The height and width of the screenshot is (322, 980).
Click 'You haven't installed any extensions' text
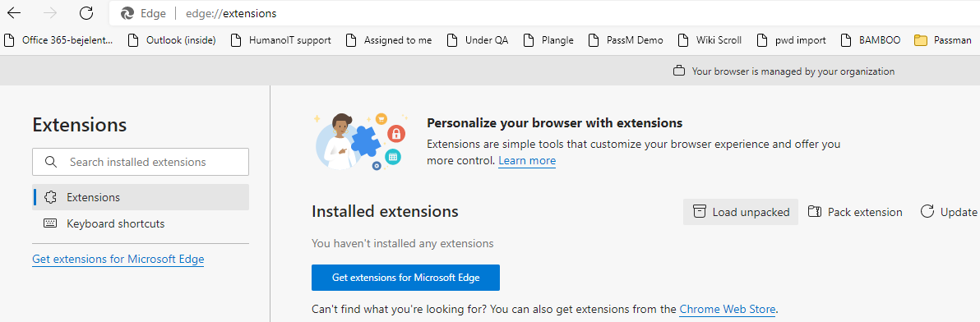403,243
